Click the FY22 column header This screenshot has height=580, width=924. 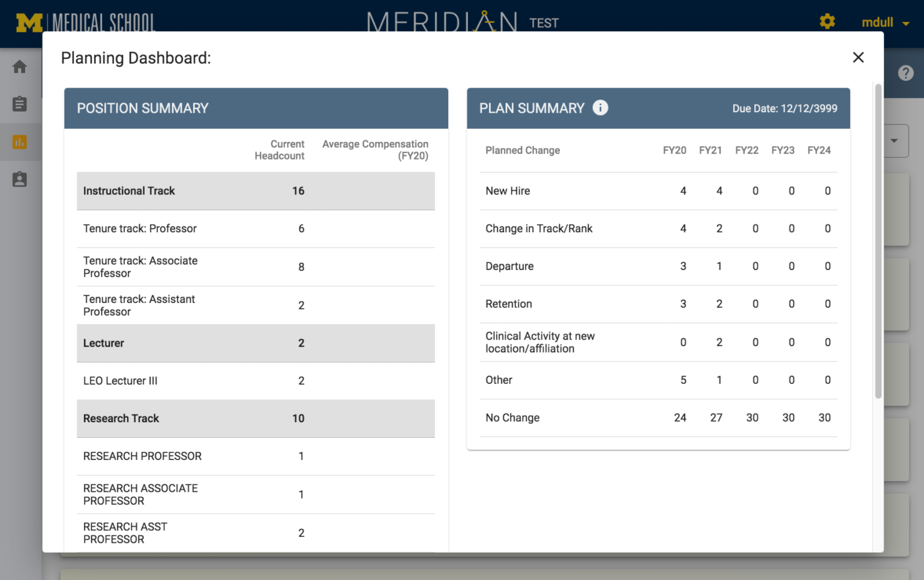click(747, 150)
